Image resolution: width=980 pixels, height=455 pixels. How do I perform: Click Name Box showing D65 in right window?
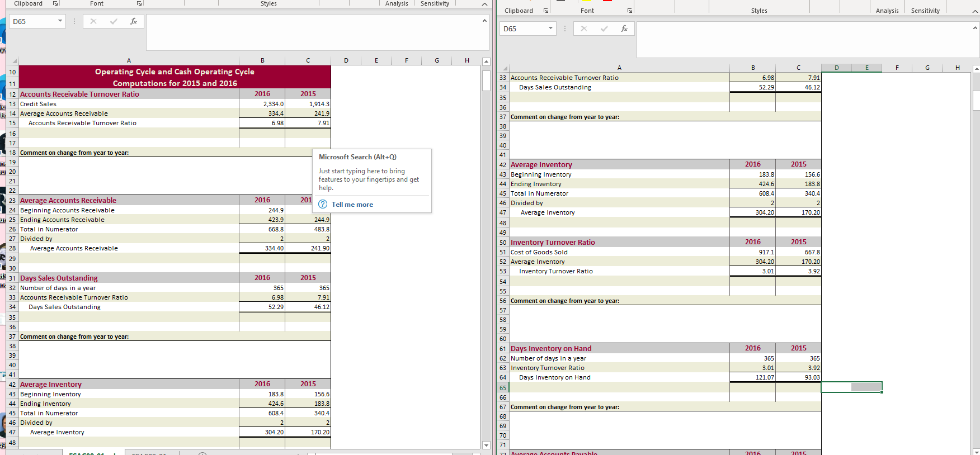523,29
